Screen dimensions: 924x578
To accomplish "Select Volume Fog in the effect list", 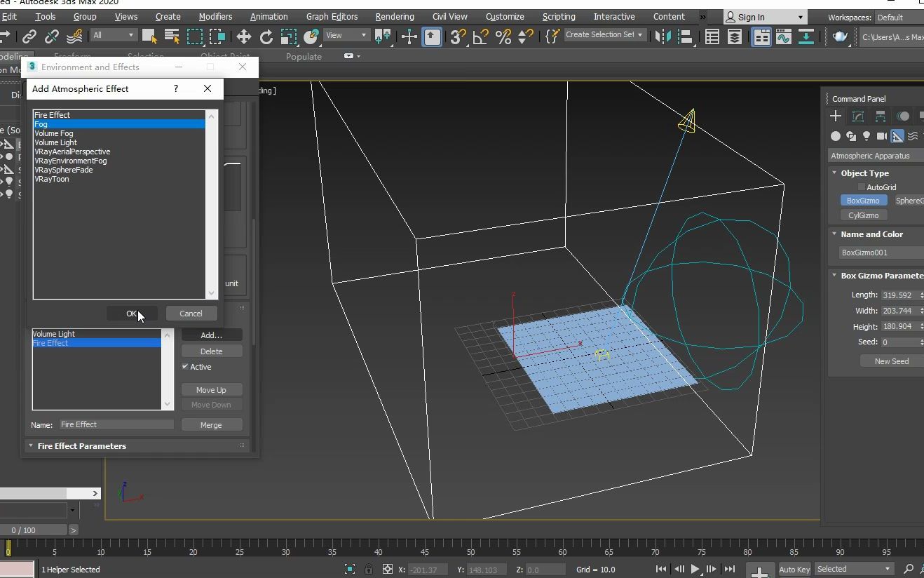I will coord(54,133).
